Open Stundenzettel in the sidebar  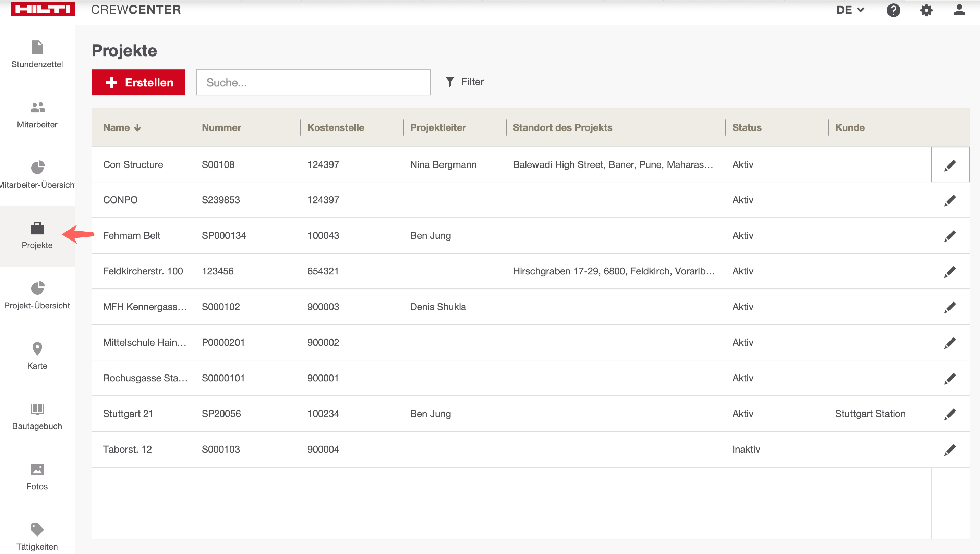coord(37,55)
